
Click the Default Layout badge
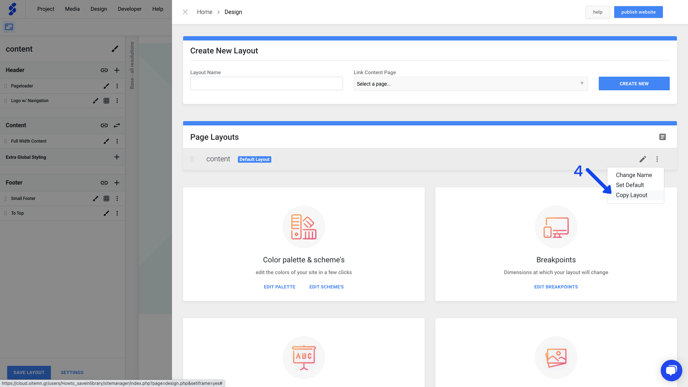pos(254,159)
